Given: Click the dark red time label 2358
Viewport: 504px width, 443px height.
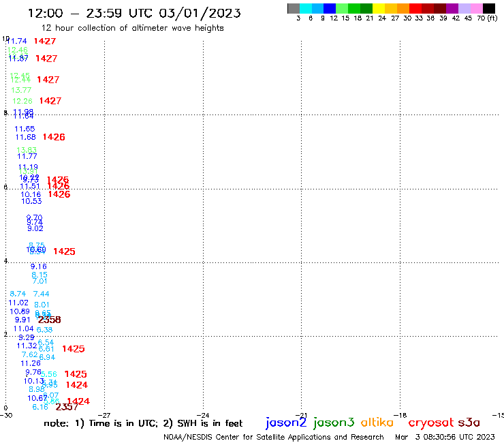Looking at the screenshot, I should coord(50,320).
